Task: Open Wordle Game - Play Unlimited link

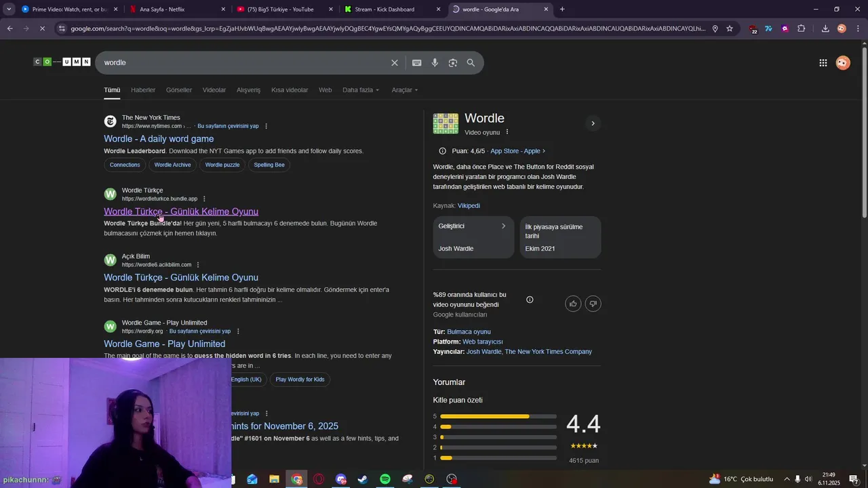Action: point(165,344)
